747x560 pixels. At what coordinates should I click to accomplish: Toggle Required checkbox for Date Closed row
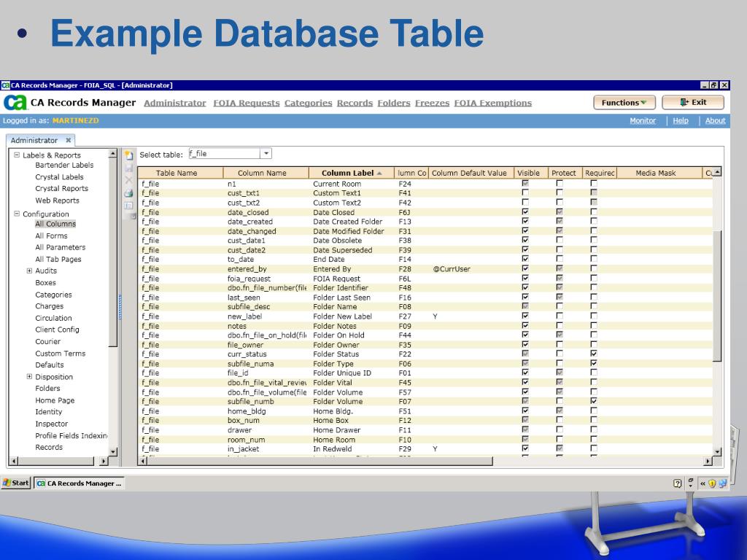pos(594,211)
